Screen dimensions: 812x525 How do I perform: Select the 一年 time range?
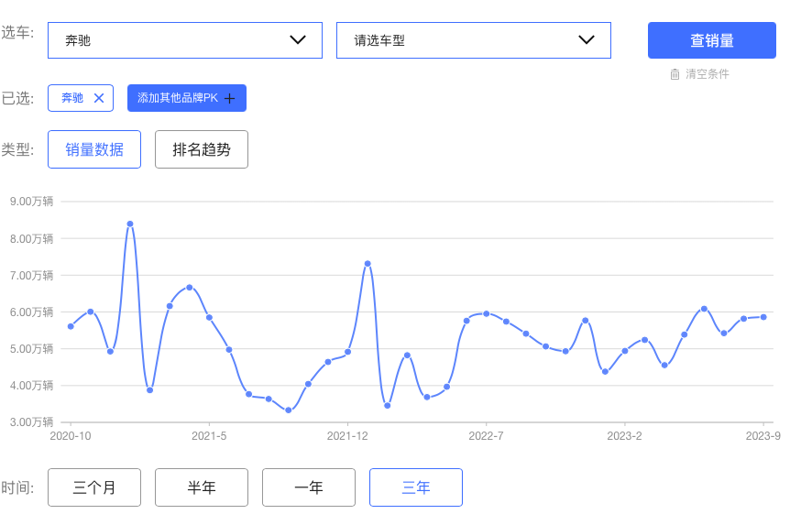(x=309, y=487)
